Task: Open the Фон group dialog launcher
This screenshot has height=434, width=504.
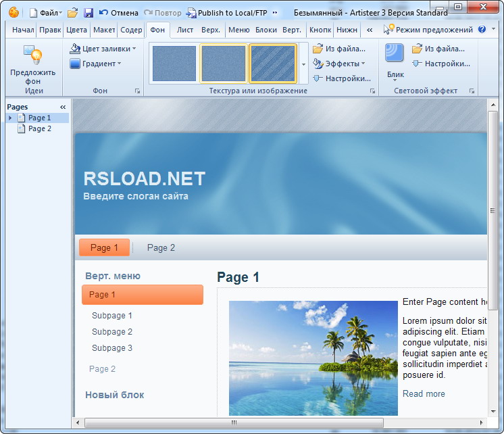Action: 138,91
